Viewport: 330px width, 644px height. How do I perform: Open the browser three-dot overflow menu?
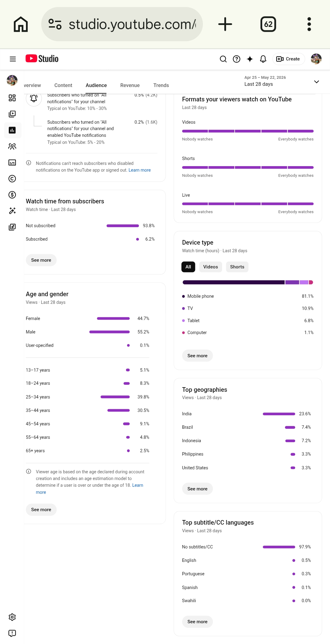(x=309, y=24)
